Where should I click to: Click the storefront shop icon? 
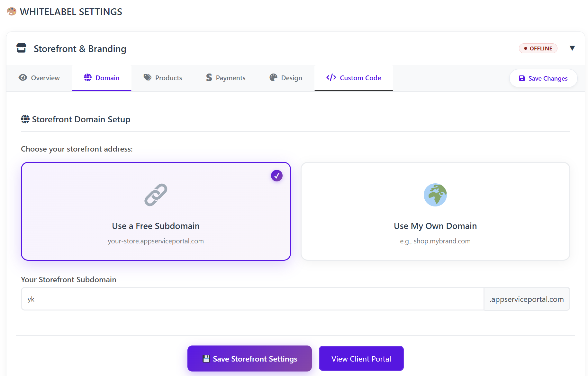pyautogui.click(x=22, y=48)
